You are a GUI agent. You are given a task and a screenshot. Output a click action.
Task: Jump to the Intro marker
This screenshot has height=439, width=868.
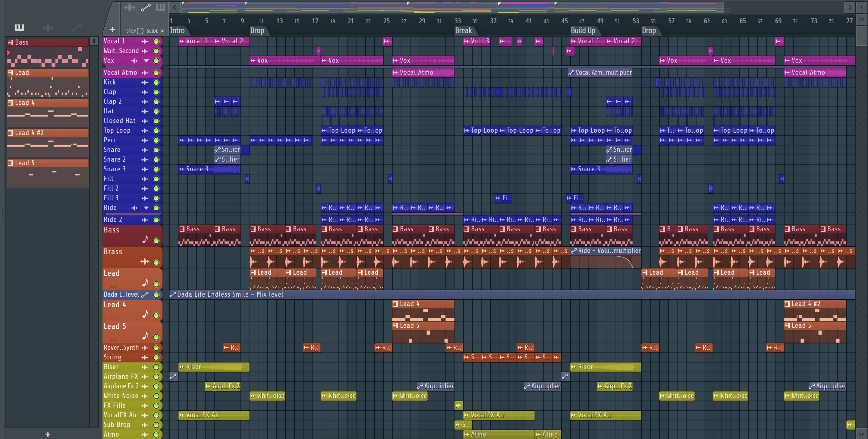tap(178, 31)
